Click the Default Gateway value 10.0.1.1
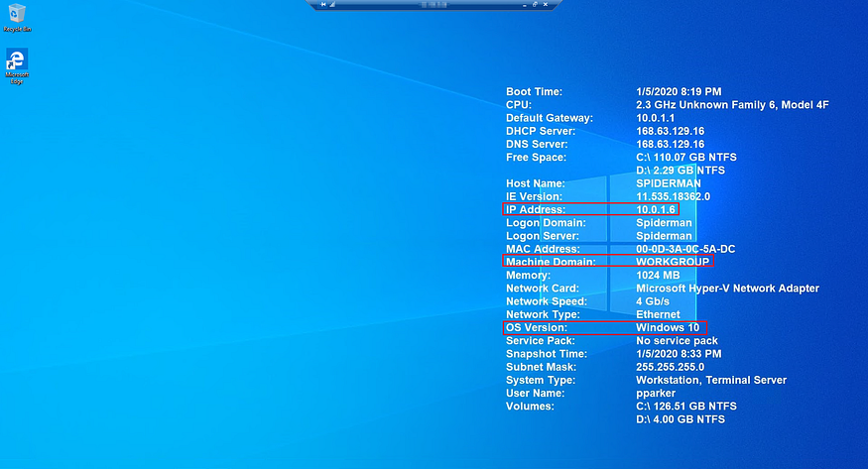The width and height of the screenshot is (868, 469). click(656, 118)
